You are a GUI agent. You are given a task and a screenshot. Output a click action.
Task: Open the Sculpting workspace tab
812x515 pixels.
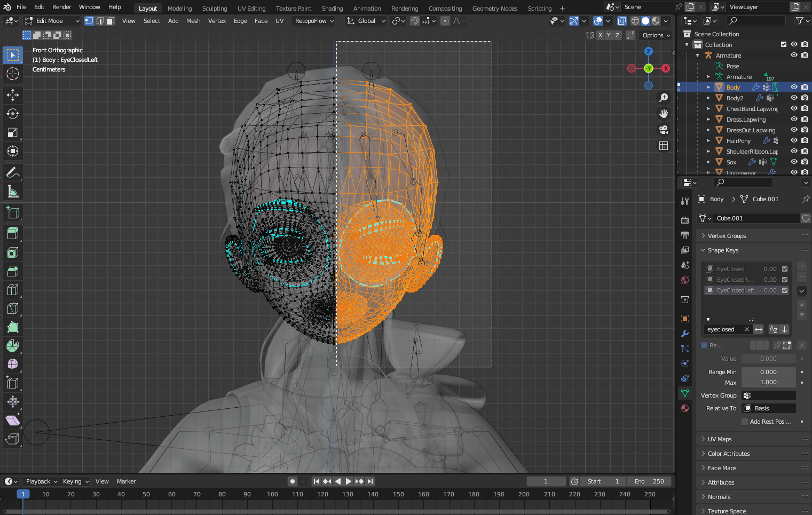coord(215,9)
